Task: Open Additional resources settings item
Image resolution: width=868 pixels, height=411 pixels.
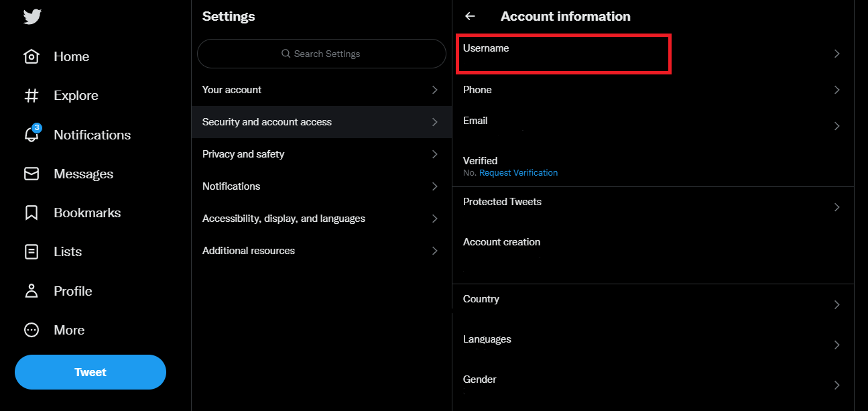Action: coord(322,251)
